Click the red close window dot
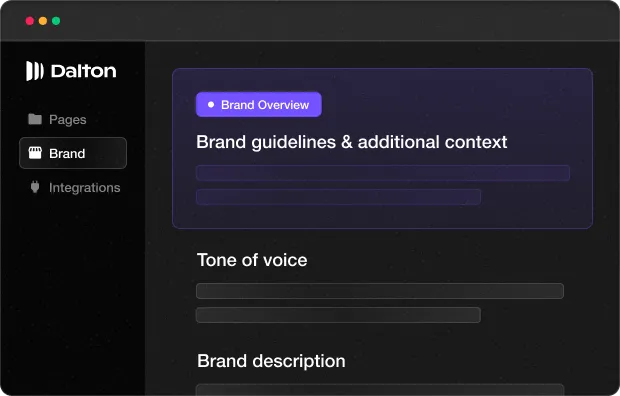 coord(30,21)
